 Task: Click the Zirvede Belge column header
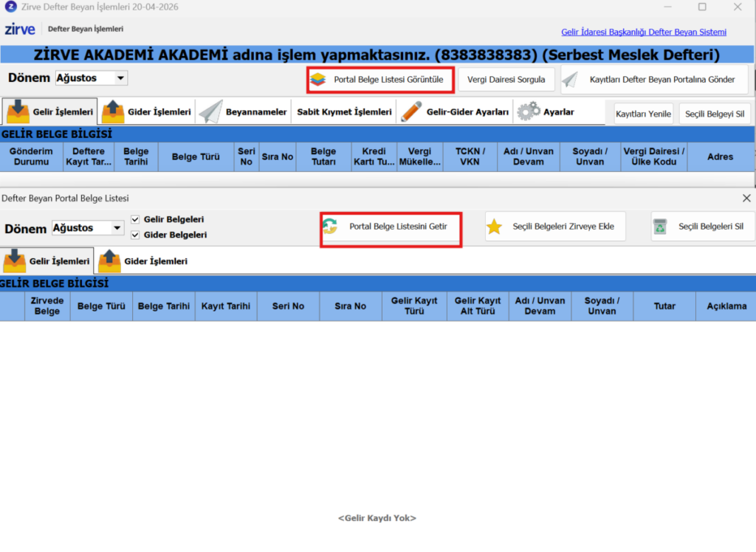47,306
